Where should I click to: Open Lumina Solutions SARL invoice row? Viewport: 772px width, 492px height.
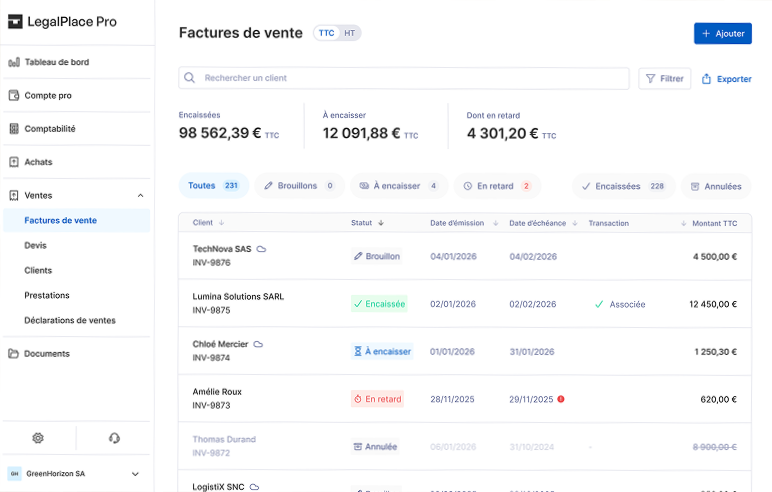tap(465, 304)
